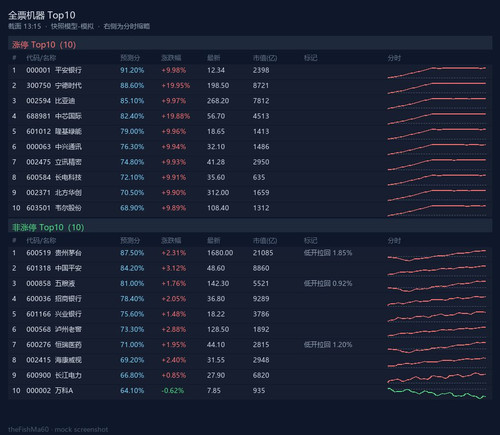Open stock 601166 兴业银行

click(x=54, y=314)
